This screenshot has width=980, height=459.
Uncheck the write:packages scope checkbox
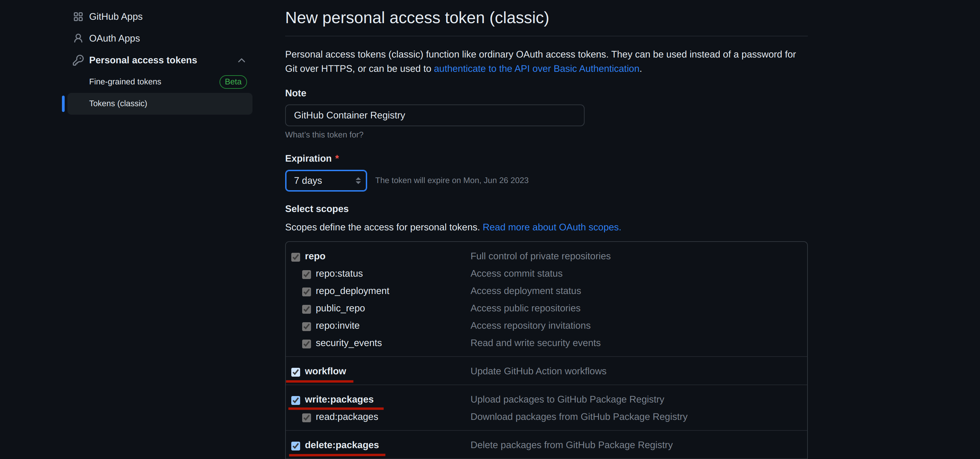(x=296, y=400)
